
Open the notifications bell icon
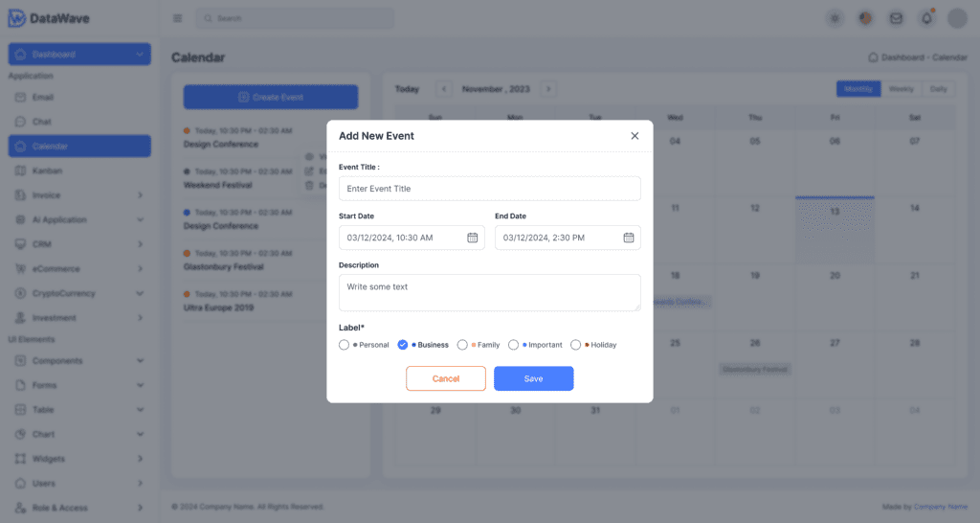[x=926, y=18]
